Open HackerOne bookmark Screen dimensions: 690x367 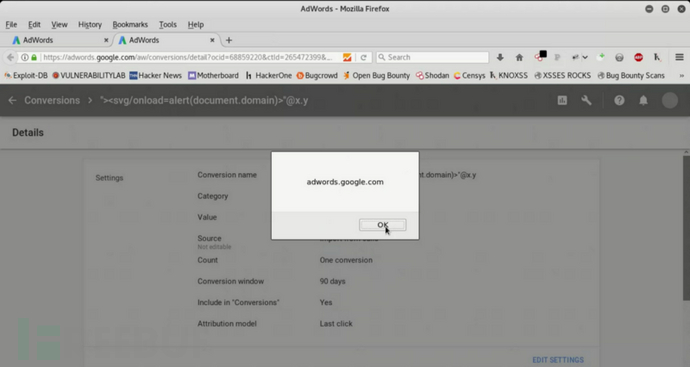tap(268, 76)
